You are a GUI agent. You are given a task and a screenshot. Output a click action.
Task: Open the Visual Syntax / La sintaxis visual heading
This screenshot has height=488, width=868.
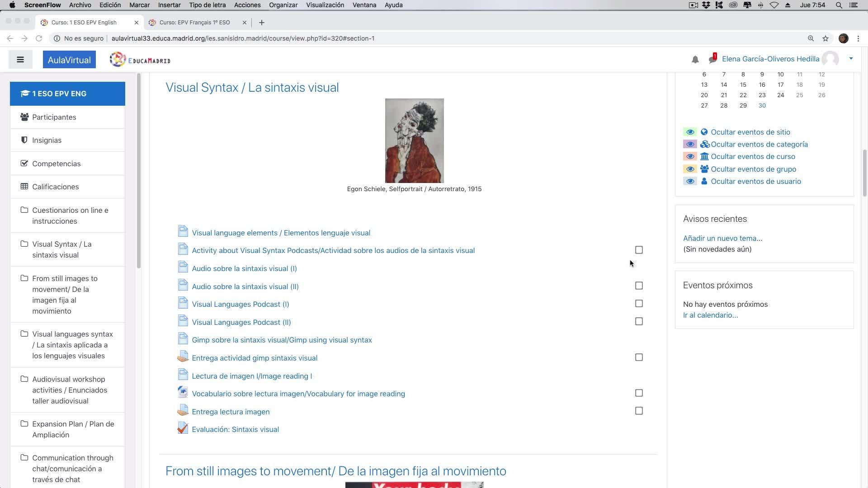252,87
